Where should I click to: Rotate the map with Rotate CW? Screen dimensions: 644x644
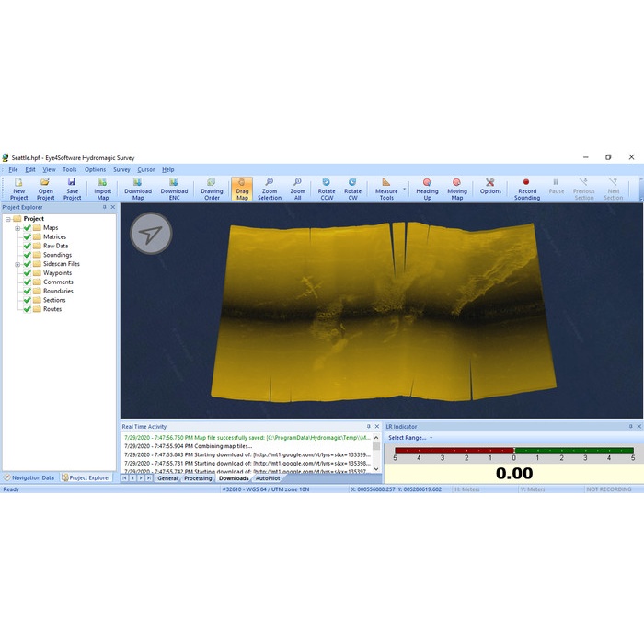[352, 189]
